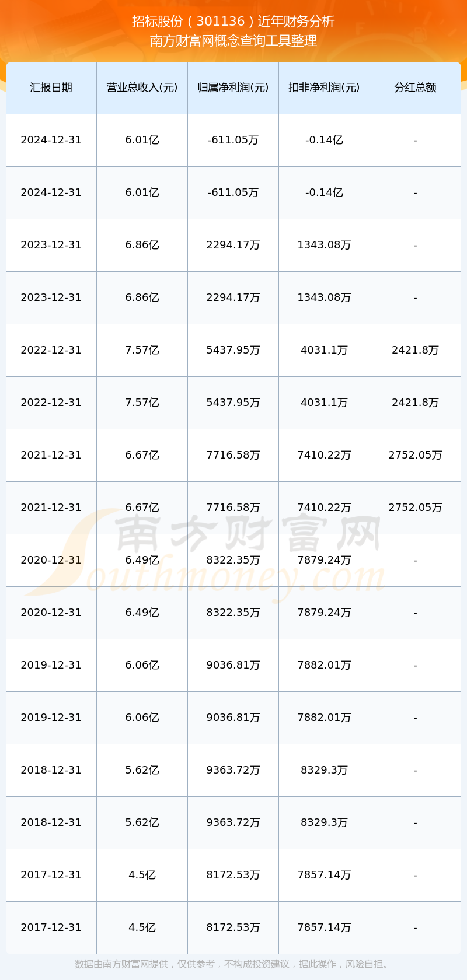Select the second 2752.05万 dividend cell
Screen dimensions: 467x980
[415, 508]
